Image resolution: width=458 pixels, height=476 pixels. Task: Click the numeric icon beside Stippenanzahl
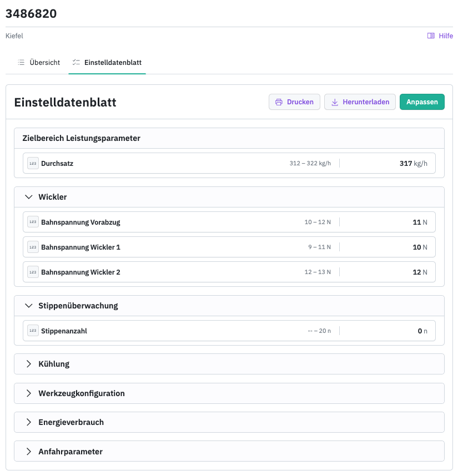[33, 331]
